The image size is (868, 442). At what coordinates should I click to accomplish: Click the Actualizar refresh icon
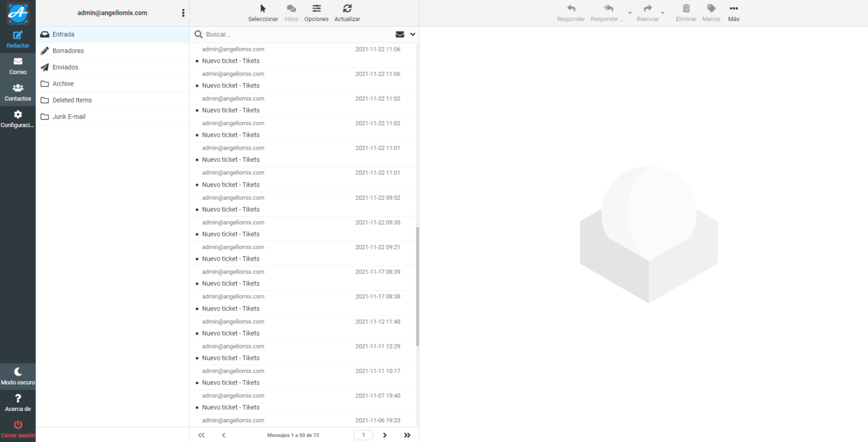click(346, 8)
